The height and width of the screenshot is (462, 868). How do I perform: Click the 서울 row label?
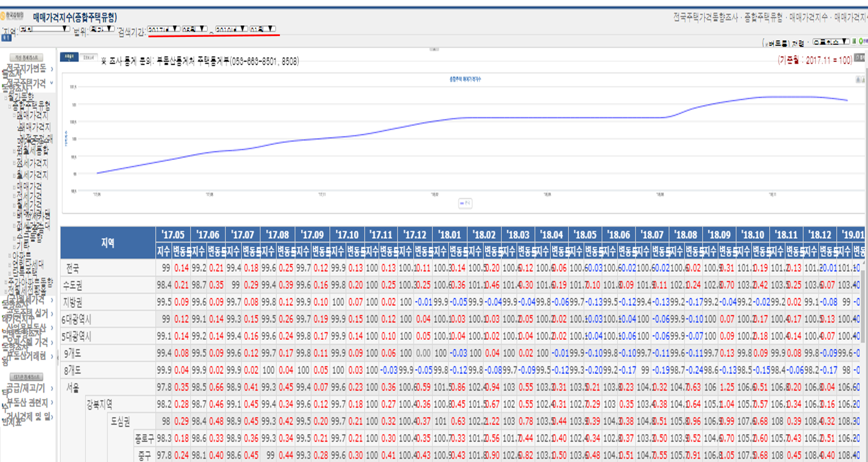coord(72,387)
